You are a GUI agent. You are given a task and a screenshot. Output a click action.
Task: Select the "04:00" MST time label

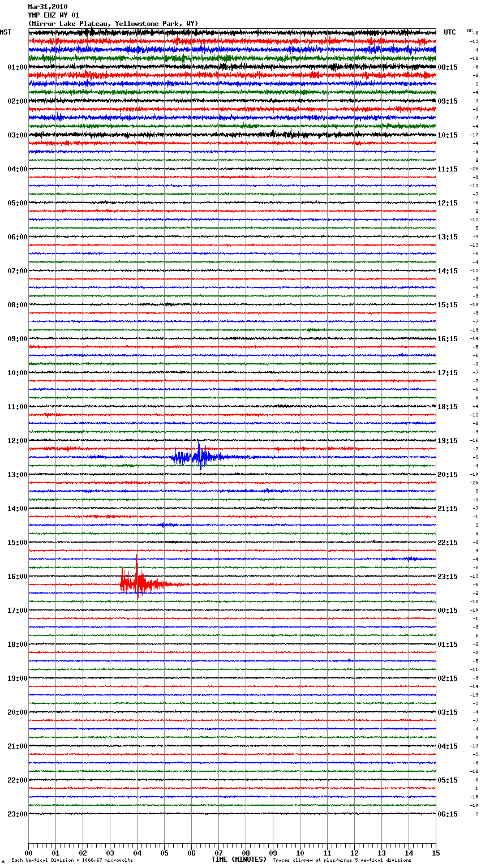tap(18, 169)
